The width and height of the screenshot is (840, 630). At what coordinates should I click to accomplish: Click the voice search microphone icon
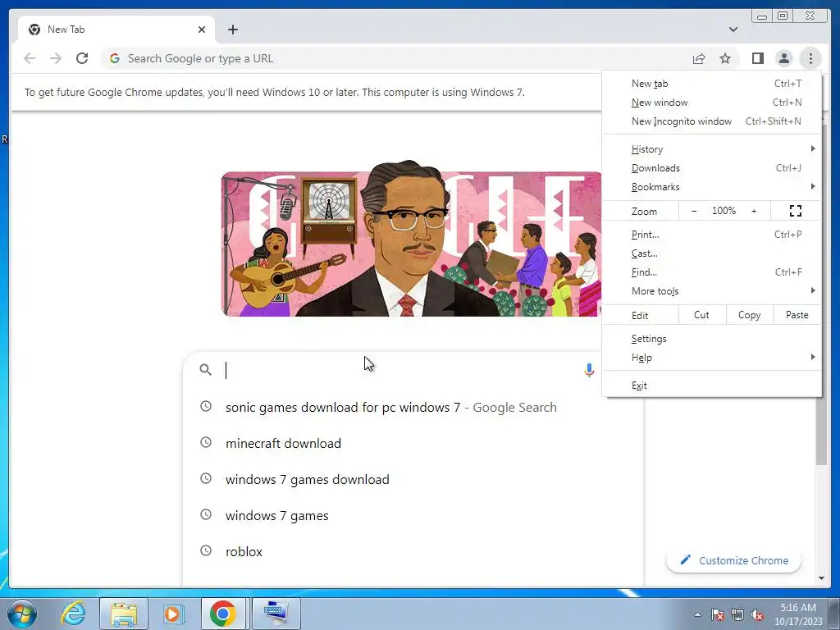point(589,370)
